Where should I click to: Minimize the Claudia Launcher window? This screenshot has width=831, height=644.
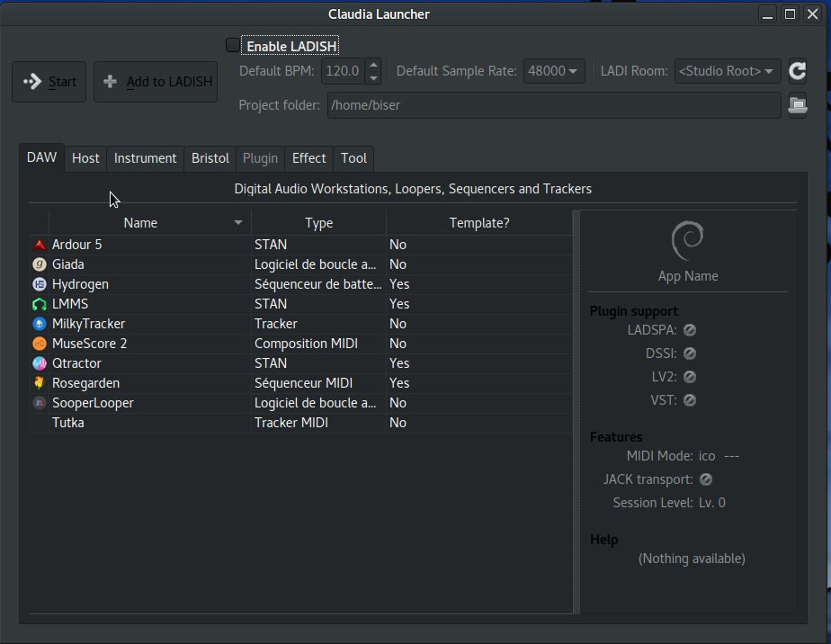pos(767,14)
